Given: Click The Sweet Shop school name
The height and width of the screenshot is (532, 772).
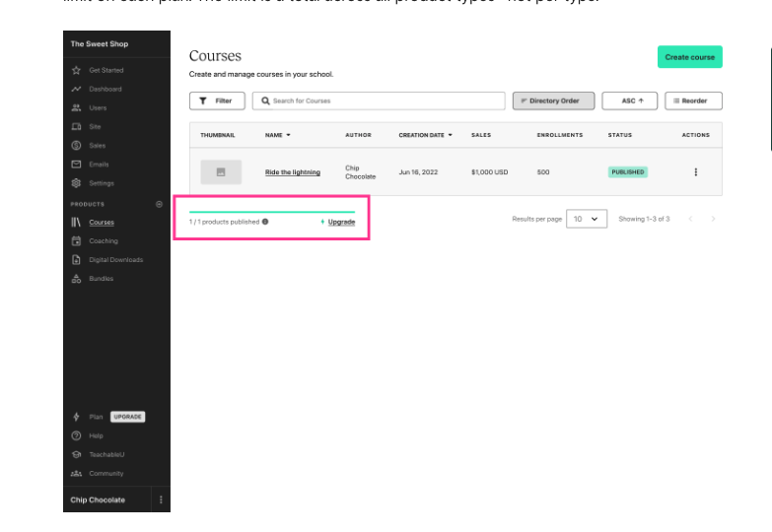Looking at the screenshot, I should (100, 43).
